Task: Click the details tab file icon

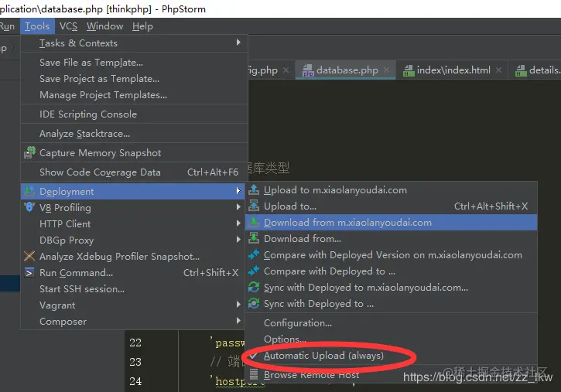Action: (521, 70)
